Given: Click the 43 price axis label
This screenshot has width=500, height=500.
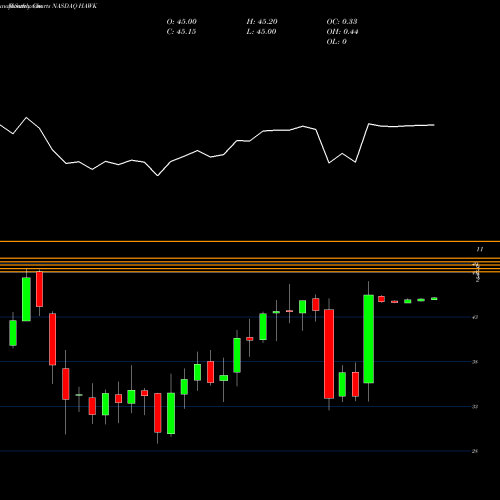Looking at the screenshot, I should (x=475, y=317).
